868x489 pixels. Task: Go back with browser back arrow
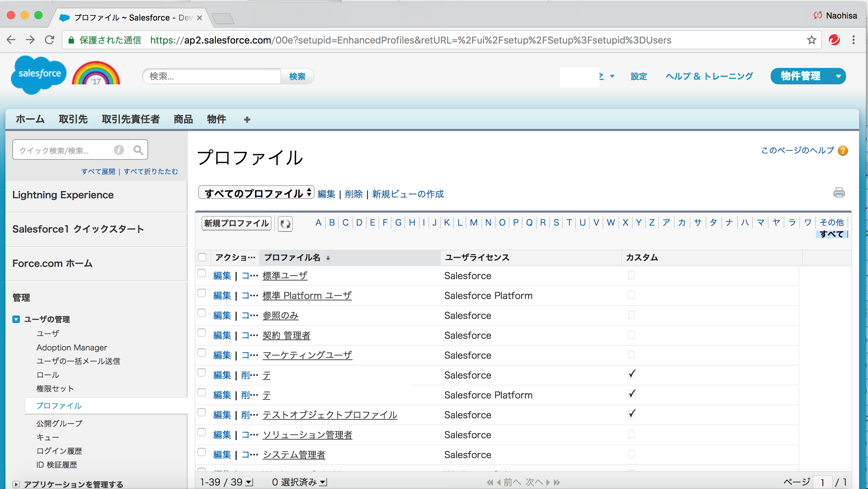11,40
